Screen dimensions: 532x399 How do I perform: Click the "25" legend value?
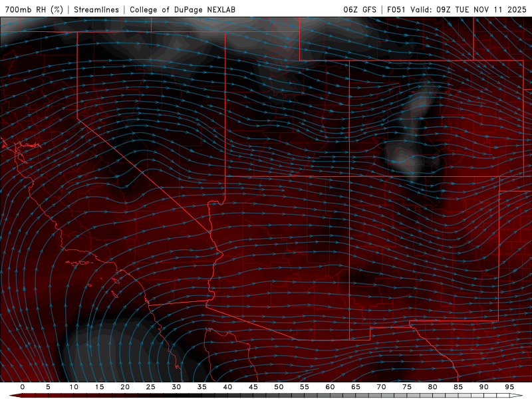(x=151, y=387)
